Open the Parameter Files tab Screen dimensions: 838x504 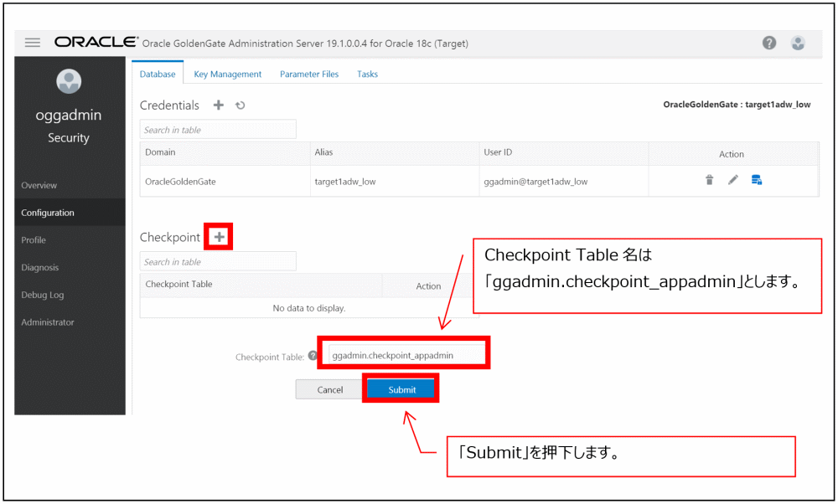(x=309, y=75)
